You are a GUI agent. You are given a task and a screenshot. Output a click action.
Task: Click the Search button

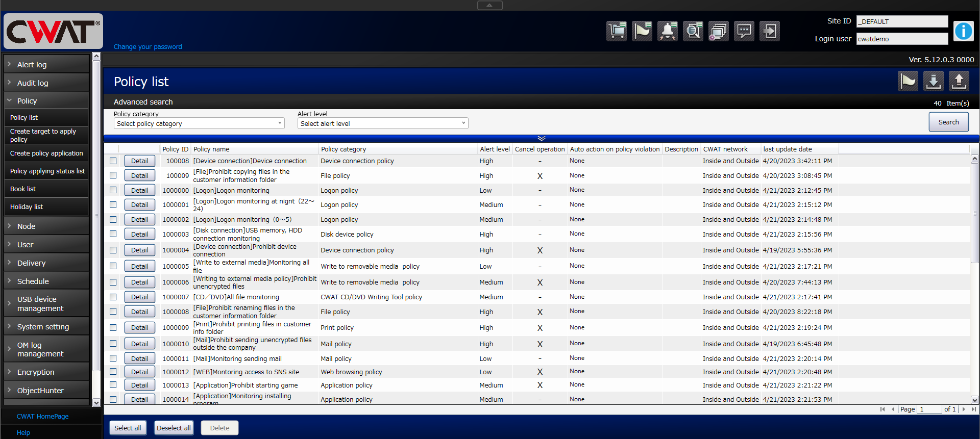point(948,122)
